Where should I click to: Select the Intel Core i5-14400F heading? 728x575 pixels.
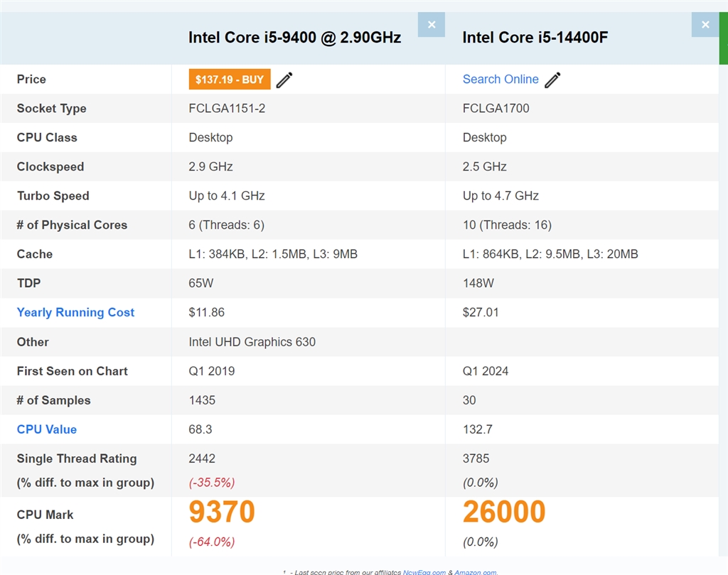(x=535, y=38)
